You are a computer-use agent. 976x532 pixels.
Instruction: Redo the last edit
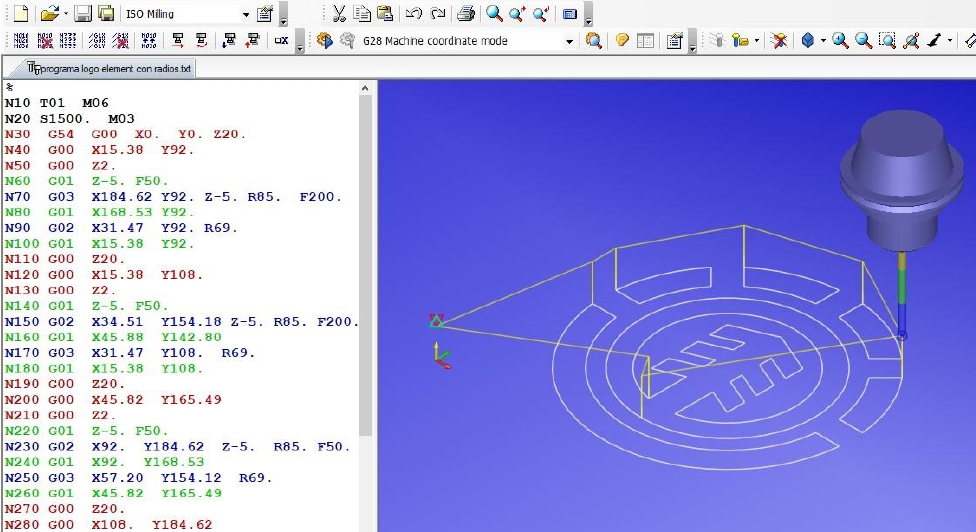click(x=438, y=14)
